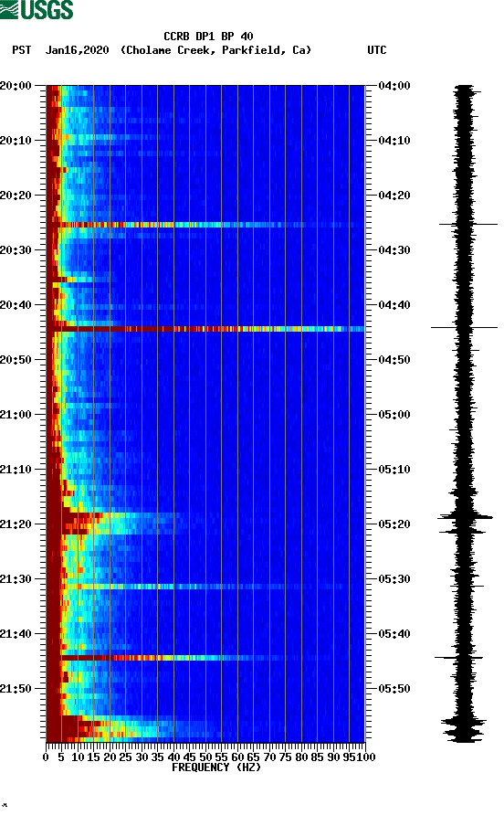
Task: Click the '05:30' UTC time label
Action: [394, 579]
